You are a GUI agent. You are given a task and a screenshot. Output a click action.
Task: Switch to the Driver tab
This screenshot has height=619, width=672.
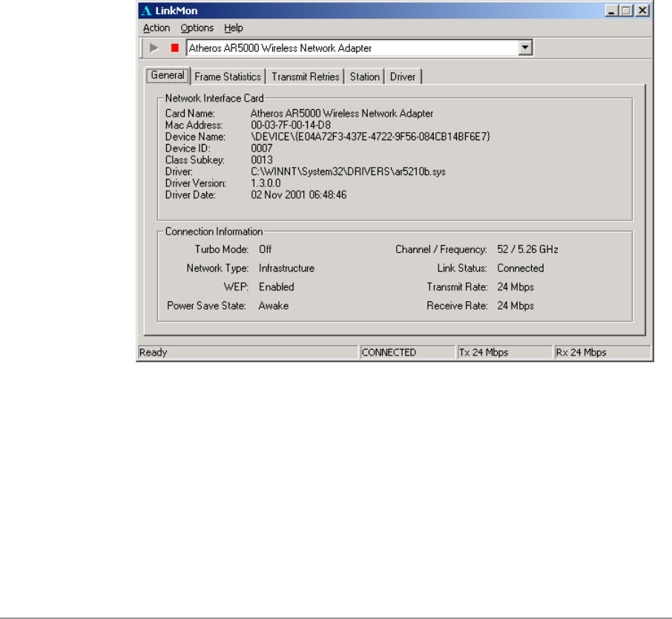click(x=403, y=76)
